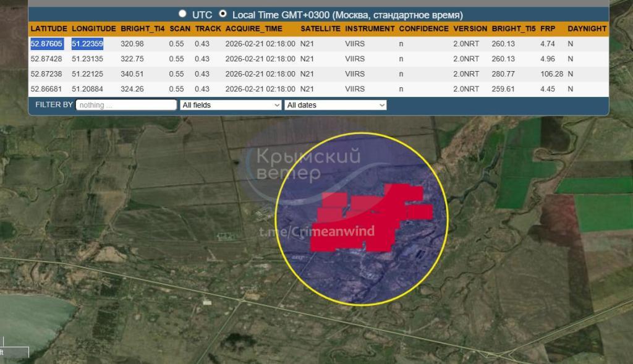
Task: Sort by the LONGITUDE column header
Action: point(94,29)
